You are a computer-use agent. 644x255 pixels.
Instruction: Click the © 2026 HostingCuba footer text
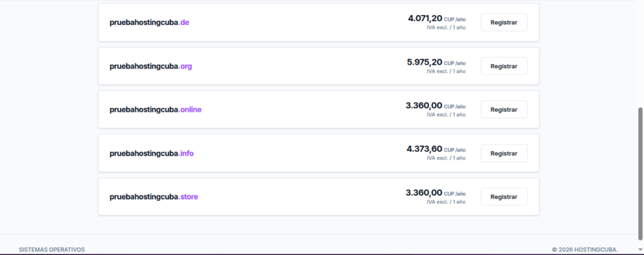point(585,249)
